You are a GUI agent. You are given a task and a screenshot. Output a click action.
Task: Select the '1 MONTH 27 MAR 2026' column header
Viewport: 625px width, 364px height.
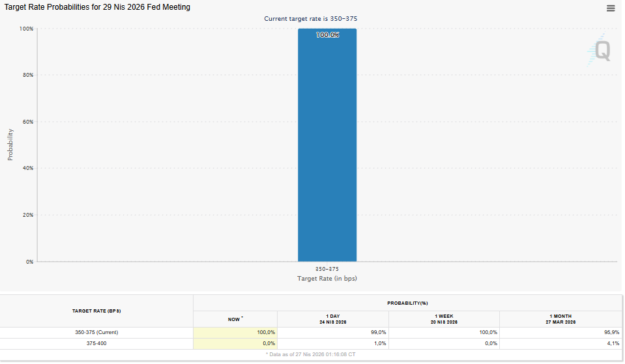coord(560,319)
